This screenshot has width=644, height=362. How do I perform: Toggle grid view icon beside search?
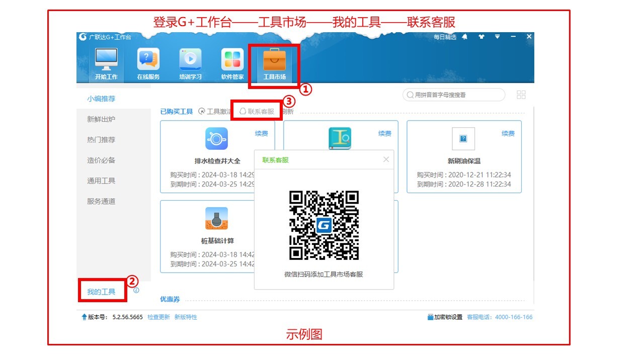[521, 95]
